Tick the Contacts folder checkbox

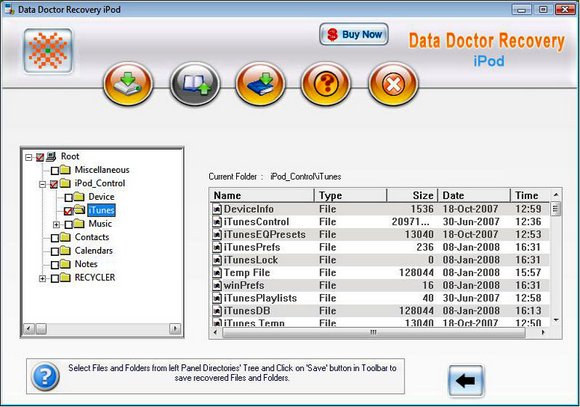[55, 238]
